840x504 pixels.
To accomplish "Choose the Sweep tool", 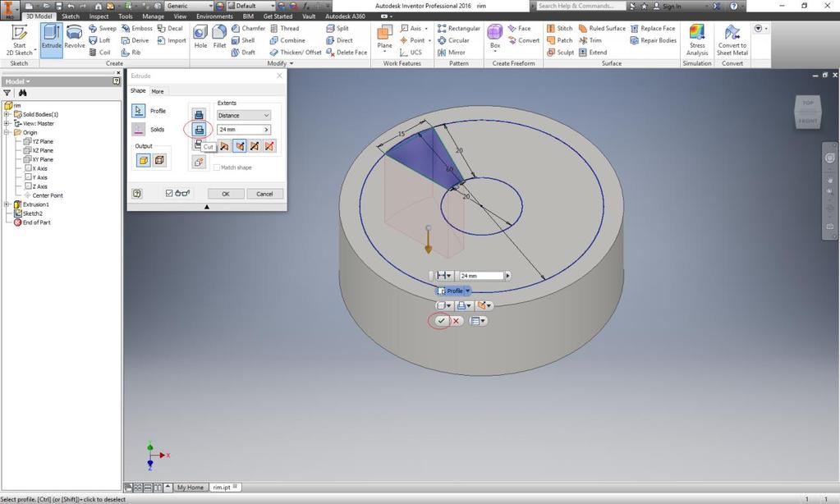I will click(x=103, y=29).
